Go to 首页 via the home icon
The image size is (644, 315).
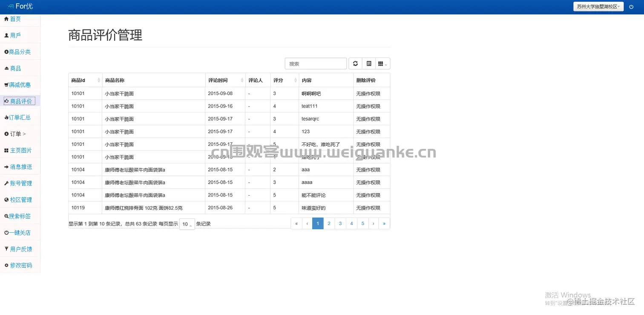coord(12,19)
